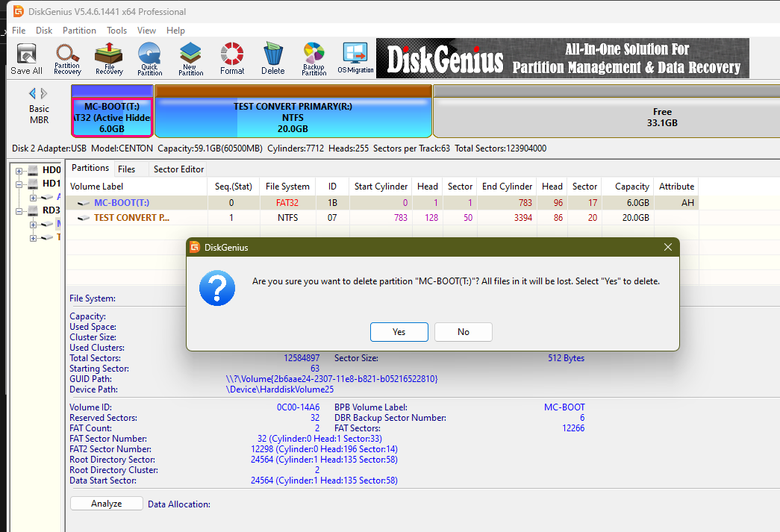Click the Format toolbar icon
The image size is (780, 532).
tap(232, 59)
